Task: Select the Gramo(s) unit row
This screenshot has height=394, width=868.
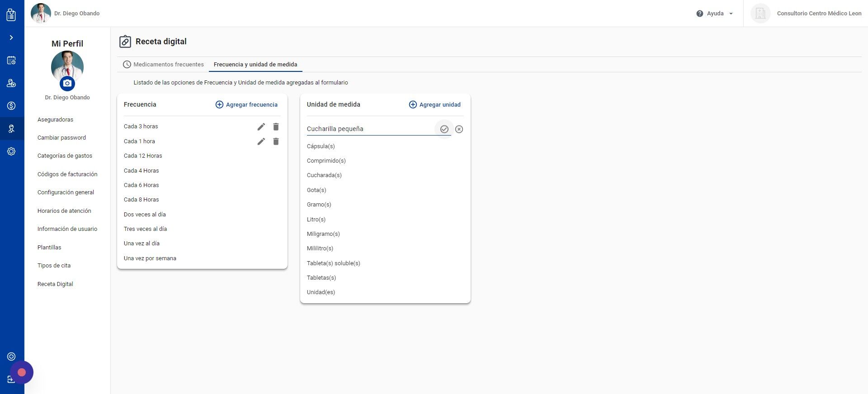Action: (385, 205)
